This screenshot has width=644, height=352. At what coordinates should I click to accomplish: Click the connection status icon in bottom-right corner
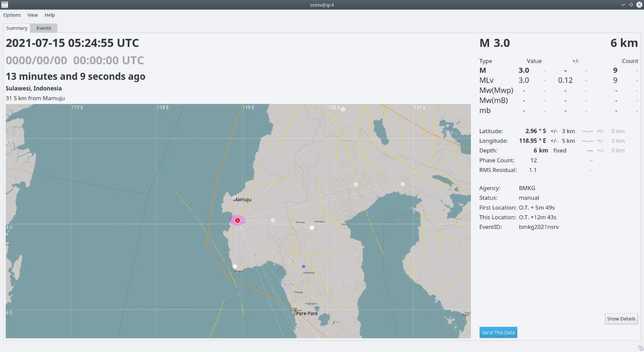(x=640, y=347)
